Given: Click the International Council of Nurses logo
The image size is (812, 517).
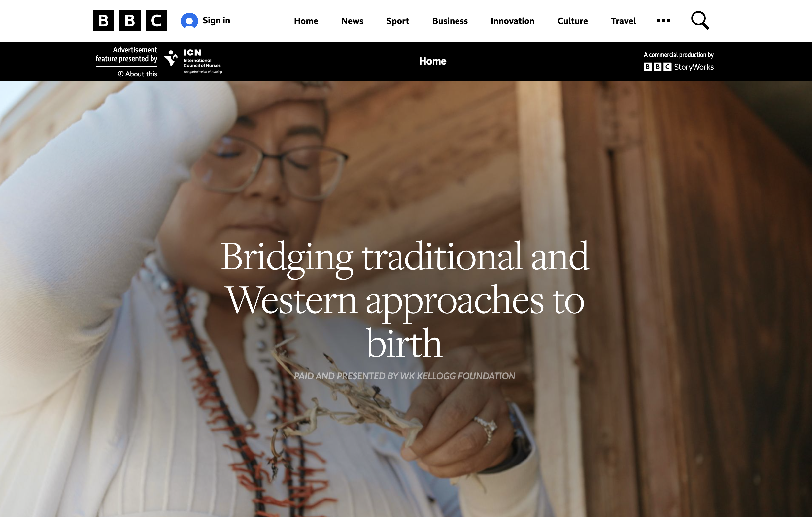Looking at the screenshot, I should [193, 61].
